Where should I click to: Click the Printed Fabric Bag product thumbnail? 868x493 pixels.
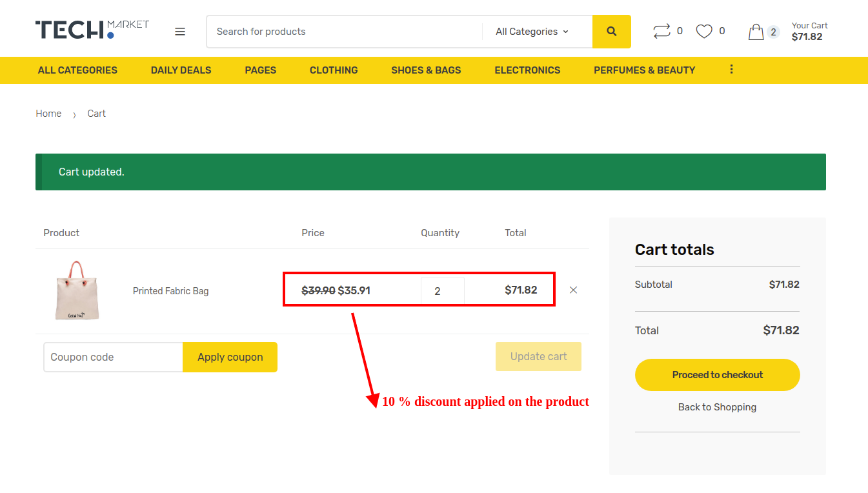click(x=77, y=291)
